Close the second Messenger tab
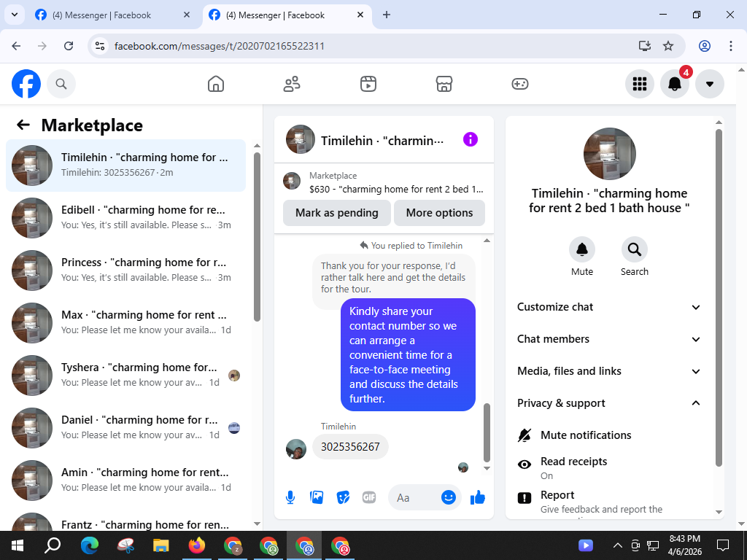 [x=360, y=15]
